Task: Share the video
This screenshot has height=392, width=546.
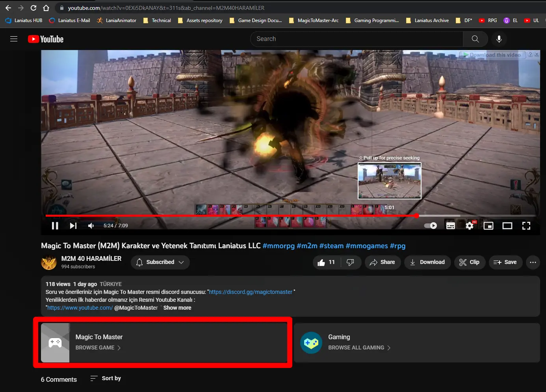Action: coord(383,262)
